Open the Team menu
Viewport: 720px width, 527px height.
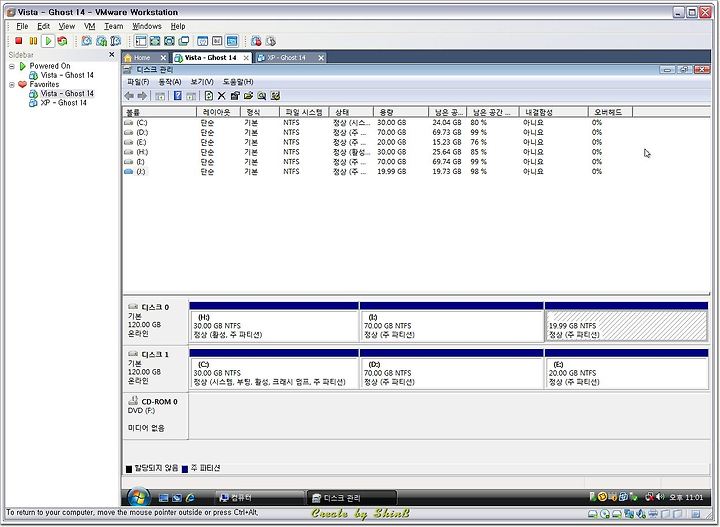click(x=113, y=26)
